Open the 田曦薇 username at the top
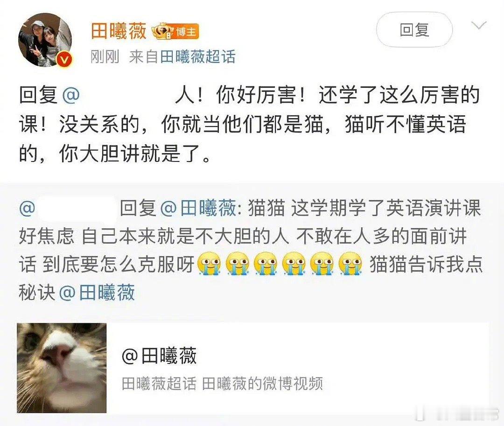The height and width of the screenshot is (426, 504). (119, 31)
